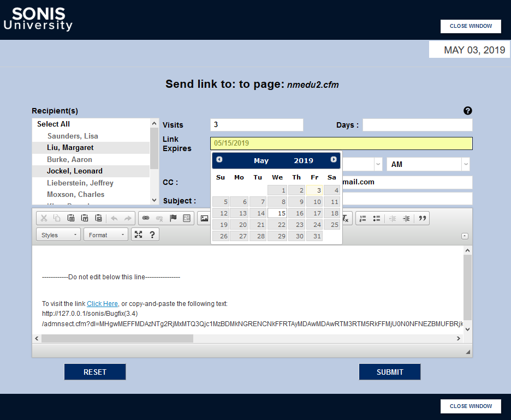Open the AM/PM dropdown
511x420 pixels.
click(x=428, y=164)
